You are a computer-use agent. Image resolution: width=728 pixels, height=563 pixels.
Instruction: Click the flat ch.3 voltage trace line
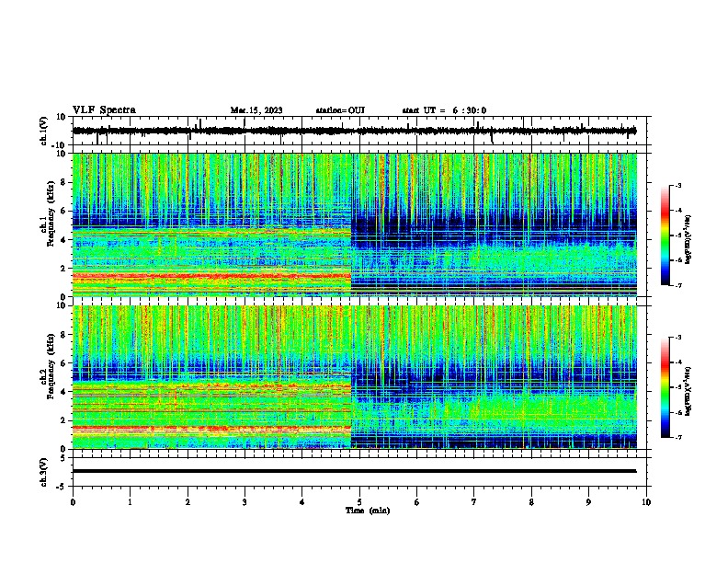point(354,471)
